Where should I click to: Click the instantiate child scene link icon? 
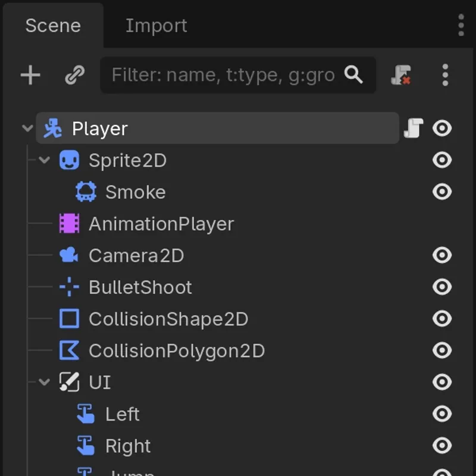(x=74, y=75)
